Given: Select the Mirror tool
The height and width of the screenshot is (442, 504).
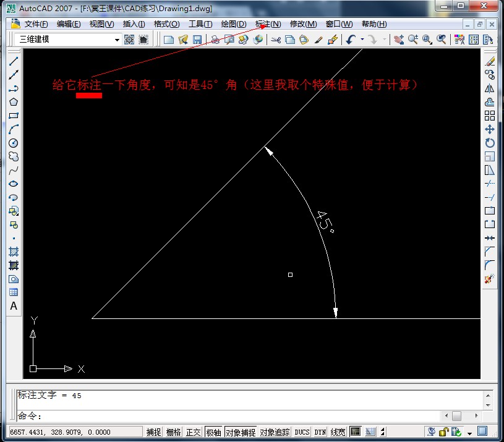Looking at the screenshot, I should point(490,88).
